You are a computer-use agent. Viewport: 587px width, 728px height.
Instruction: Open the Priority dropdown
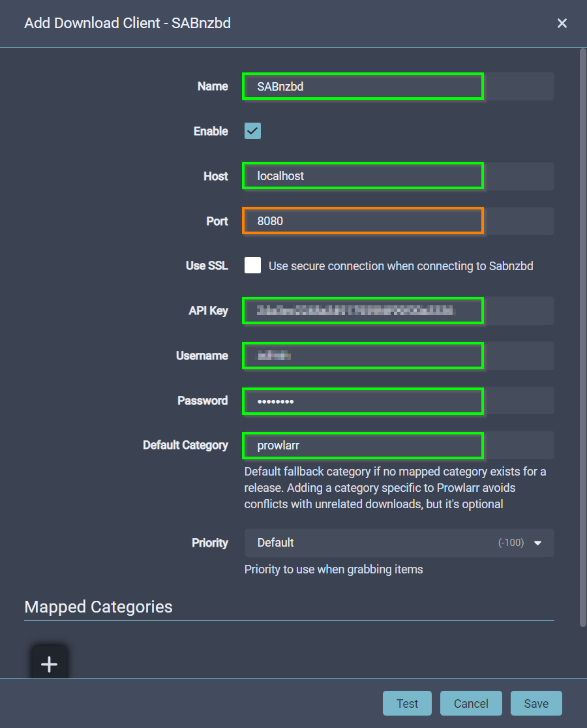(x=399, y=543)
